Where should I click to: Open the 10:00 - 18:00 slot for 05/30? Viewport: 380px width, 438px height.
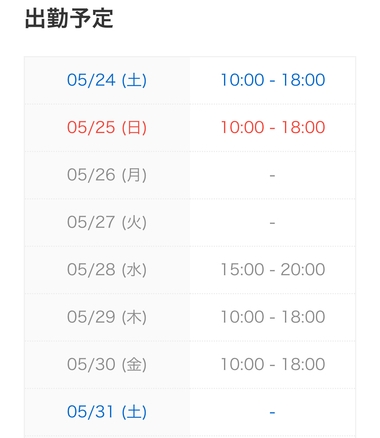pos(273,364)
